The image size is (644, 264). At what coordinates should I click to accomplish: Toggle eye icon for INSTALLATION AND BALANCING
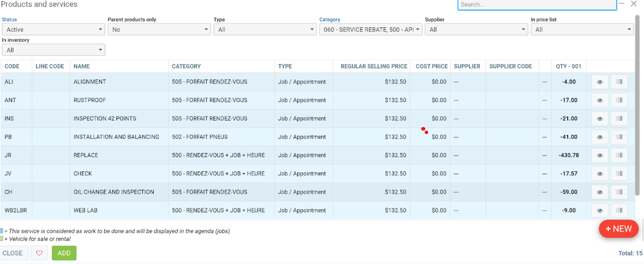[600, 137]
